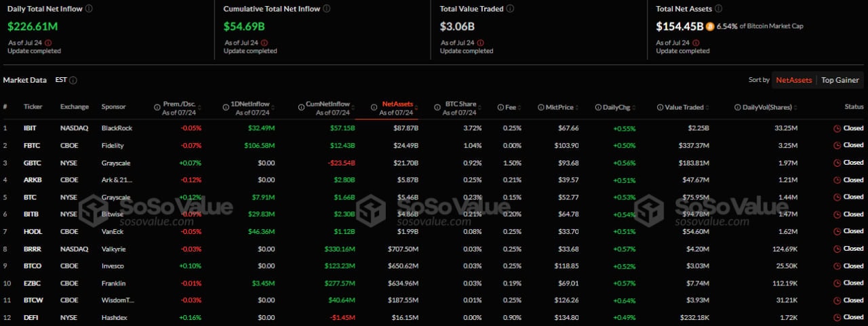Click the Closed status in ARKB row
The image size is (868, 326).
854,180
